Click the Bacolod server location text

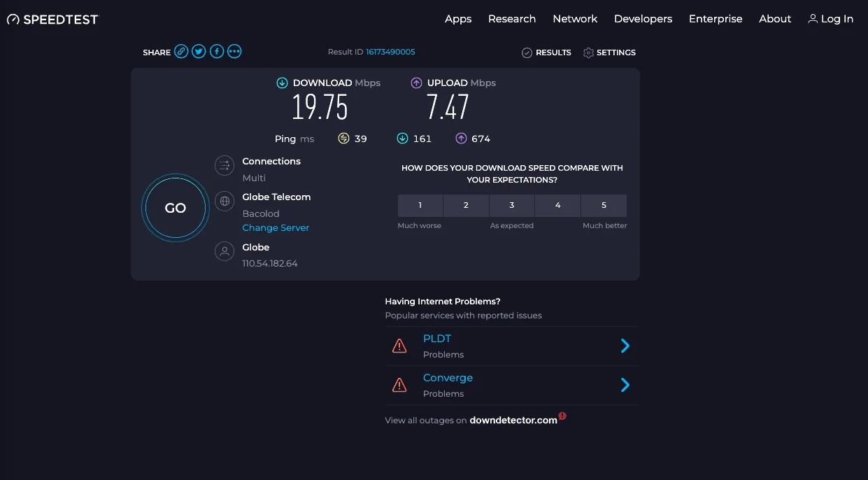pos(261,213)
